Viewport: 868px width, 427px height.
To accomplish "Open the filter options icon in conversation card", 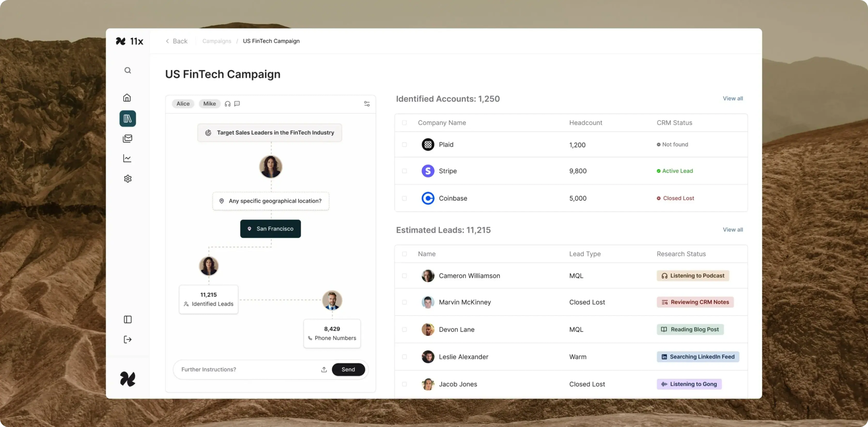I will coord(367,104).
